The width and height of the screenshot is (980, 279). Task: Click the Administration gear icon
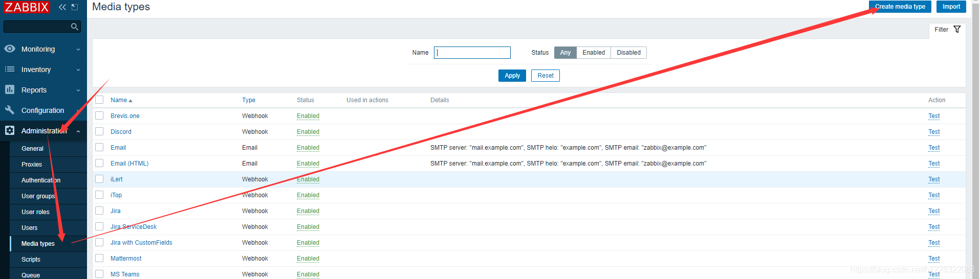click(10, 130)
